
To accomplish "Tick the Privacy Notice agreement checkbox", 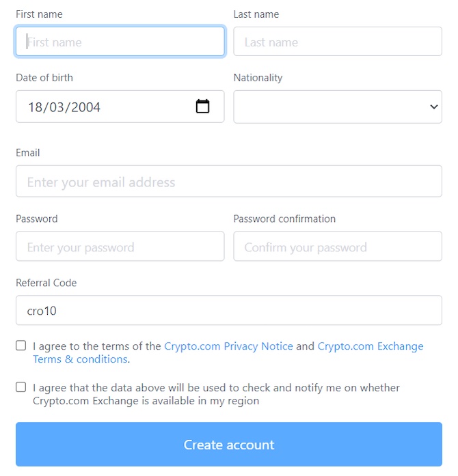I will click(x=21, y=346).
